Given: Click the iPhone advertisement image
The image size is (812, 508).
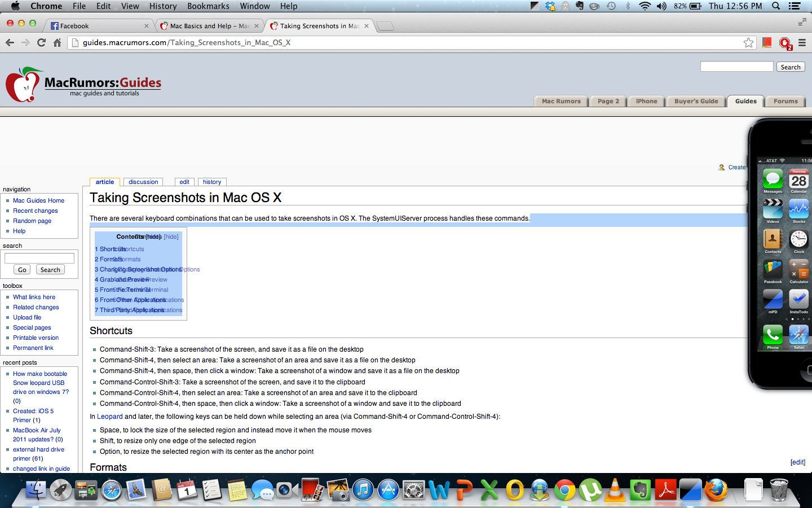Looking at the screenshot, I should (x=780, y=254).
